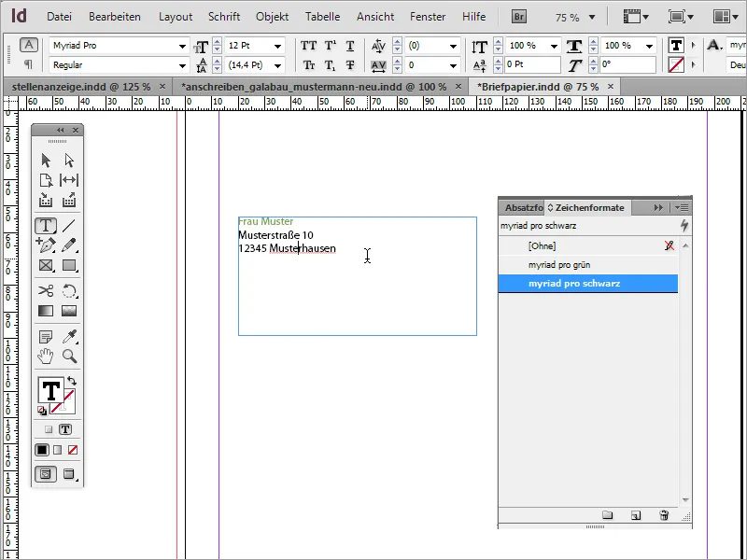Select the Zoom tool
The width and height of the screenshot is (747, 560).
69,356
